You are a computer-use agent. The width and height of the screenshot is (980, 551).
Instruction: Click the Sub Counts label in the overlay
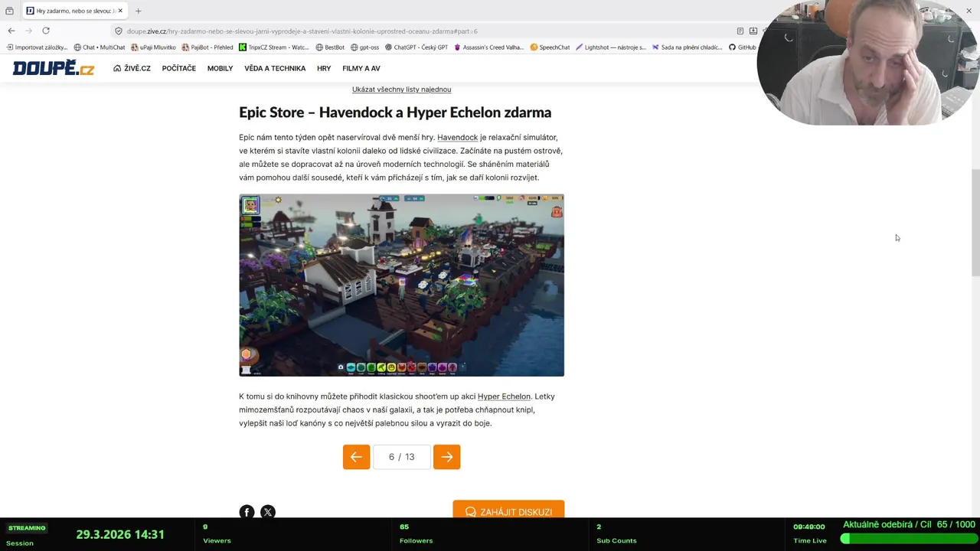point(616,540)
